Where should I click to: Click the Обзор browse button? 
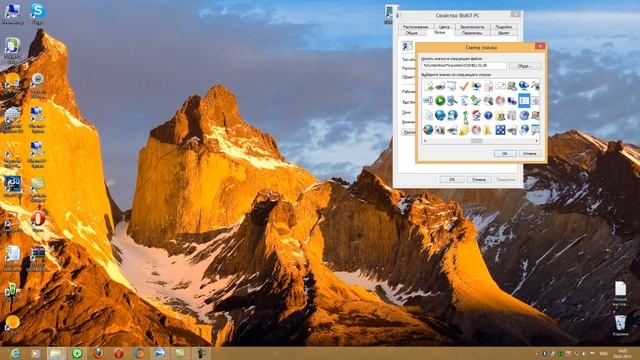tap(524, 66)
